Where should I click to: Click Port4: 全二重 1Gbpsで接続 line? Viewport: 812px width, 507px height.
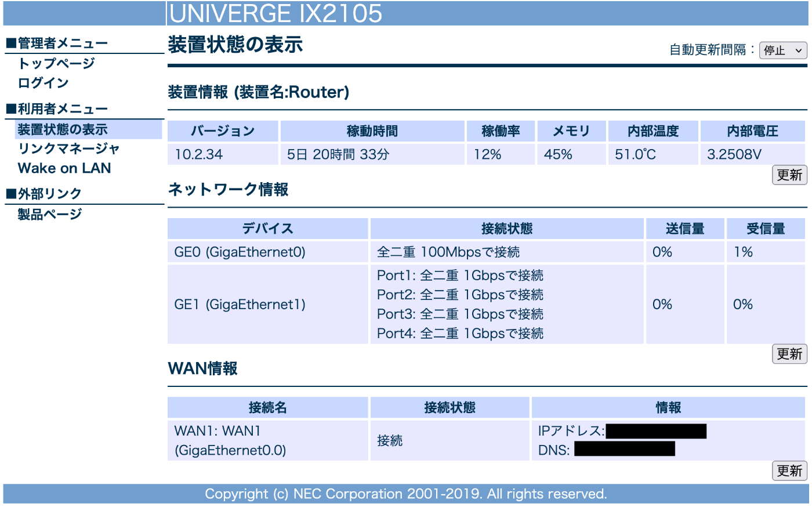[460, 334]
